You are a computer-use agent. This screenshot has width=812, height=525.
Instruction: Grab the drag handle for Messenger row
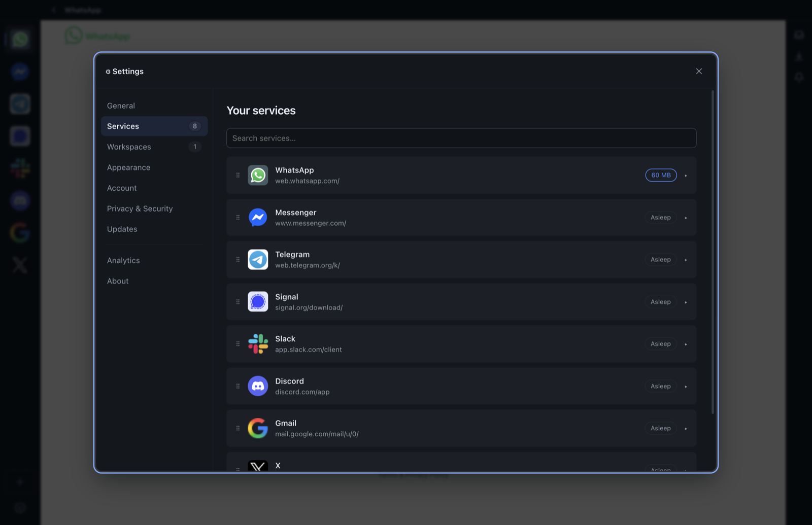pyautogui.click(x=238, y=217)
